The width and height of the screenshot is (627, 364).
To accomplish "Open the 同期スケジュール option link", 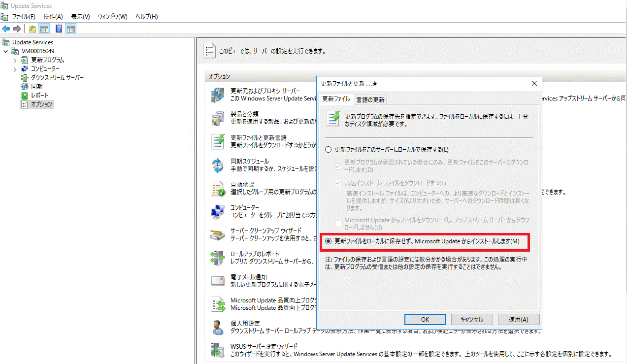I will click(250, 161).
